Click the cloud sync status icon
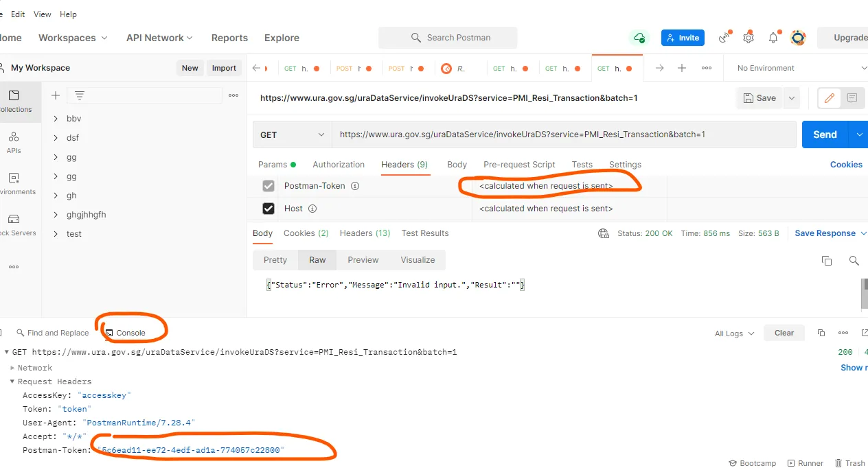868x470 pixels. pos(639,38)
